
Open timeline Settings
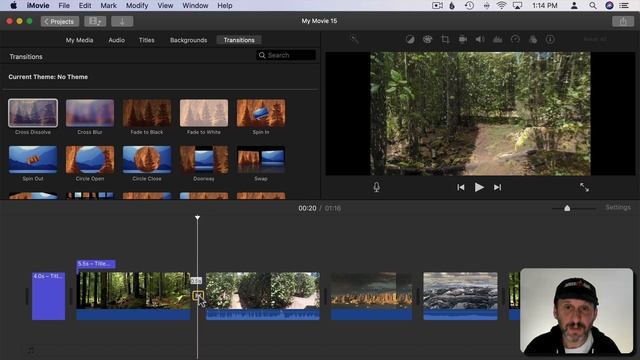618,208
